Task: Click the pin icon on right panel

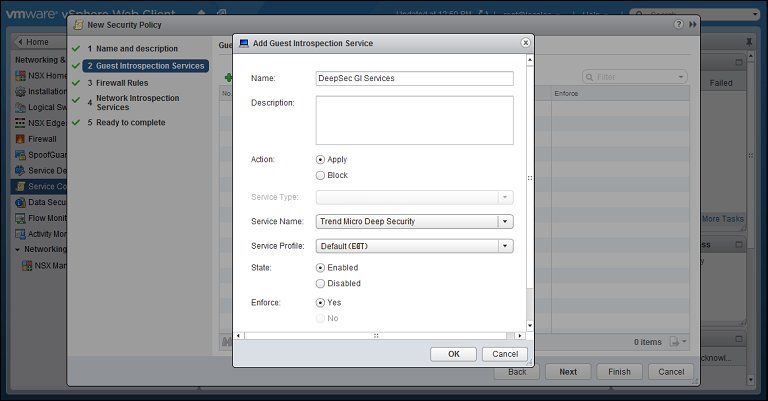Action: coord(750,42)
